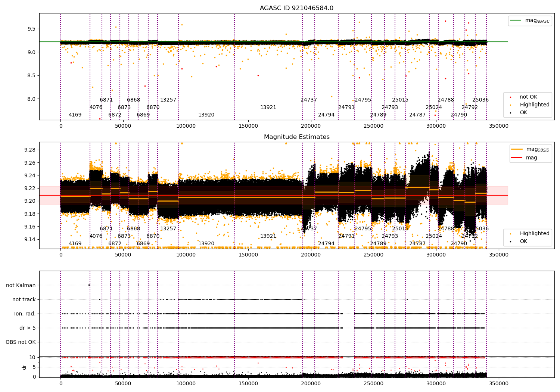The height and width of the screenshot is (392, 560).
Task: Click the 'dr' axis label in bottom plot
Action: click(24, 367)
